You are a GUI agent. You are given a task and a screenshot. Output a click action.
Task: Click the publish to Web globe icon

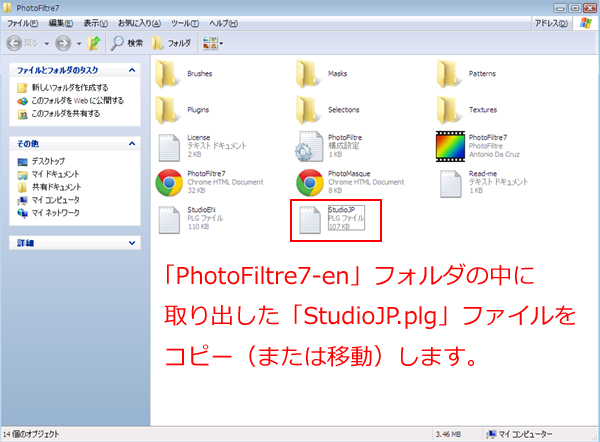click(x=22, y=101)
